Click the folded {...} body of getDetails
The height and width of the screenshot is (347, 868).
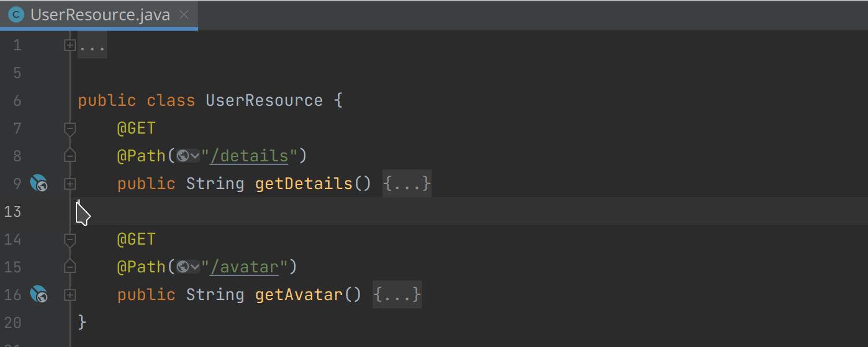click(407, 183)
